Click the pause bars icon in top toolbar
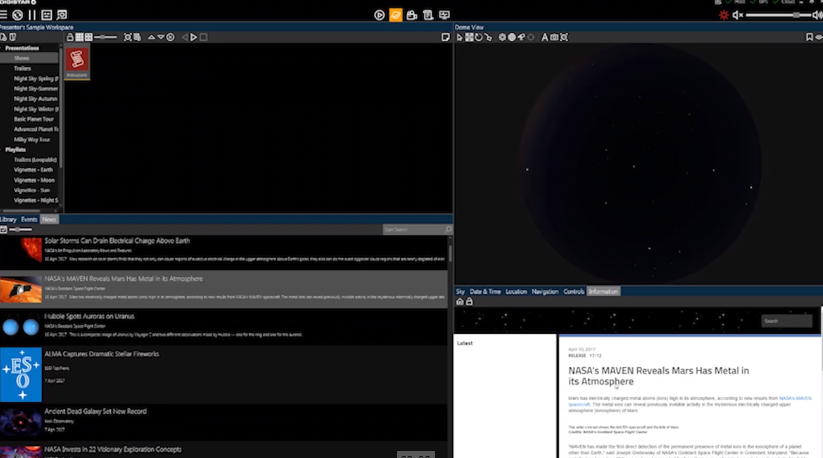The height and width of the screenshot is (458, 823). tap(32, 15)
